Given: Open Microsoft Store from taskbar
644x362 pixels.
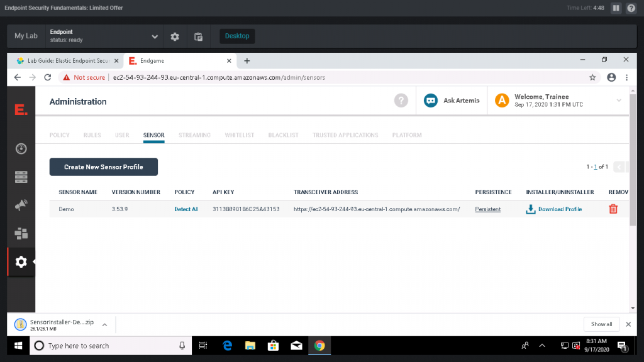Looking at the screenshot, I should pyautogui.click(x=273, y=346).
